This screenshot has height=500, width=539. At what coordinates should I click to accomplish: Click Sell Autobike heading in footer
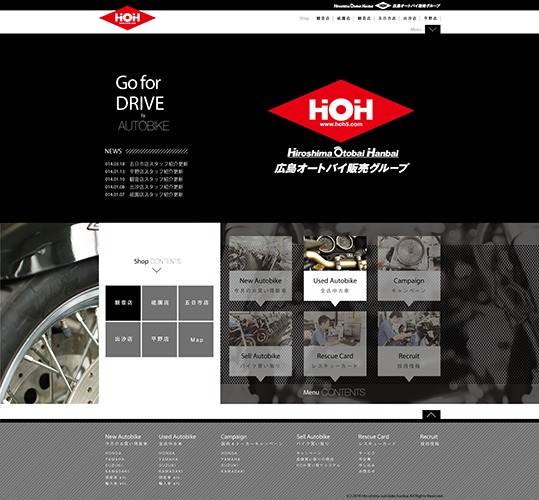[313, 437]
